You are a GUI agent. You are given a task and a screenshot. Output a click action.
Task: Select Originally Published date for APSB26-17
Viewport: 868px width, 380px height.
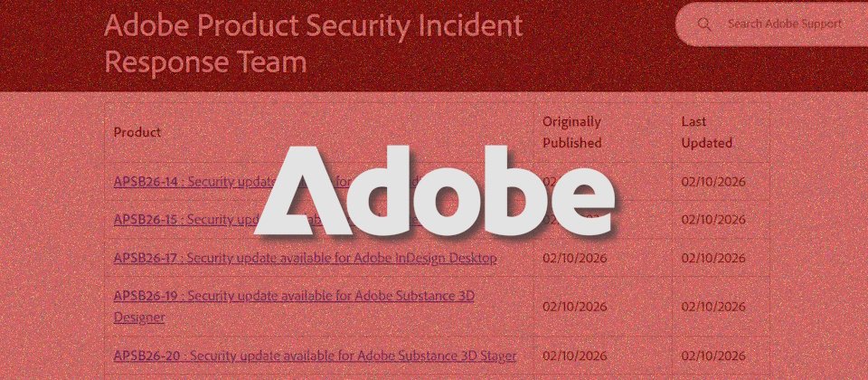[575, 258]
